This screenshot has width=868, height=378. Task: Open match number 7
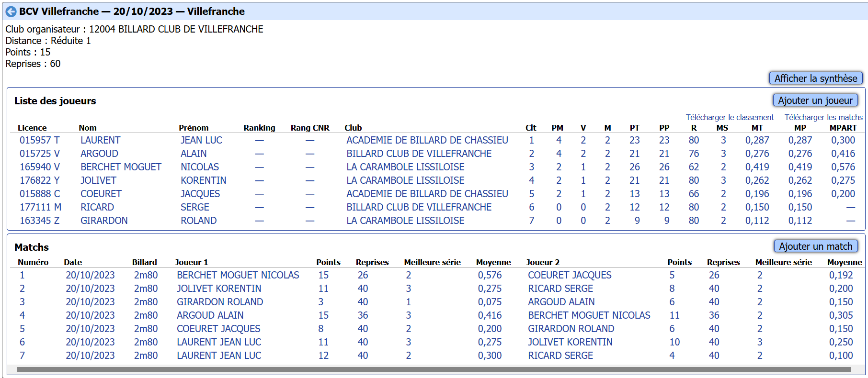click(x=22, y=356)
